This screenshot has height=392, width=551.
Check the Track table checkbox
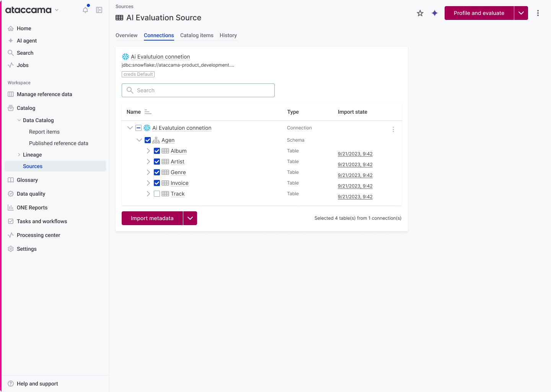(x=157, y=194)
